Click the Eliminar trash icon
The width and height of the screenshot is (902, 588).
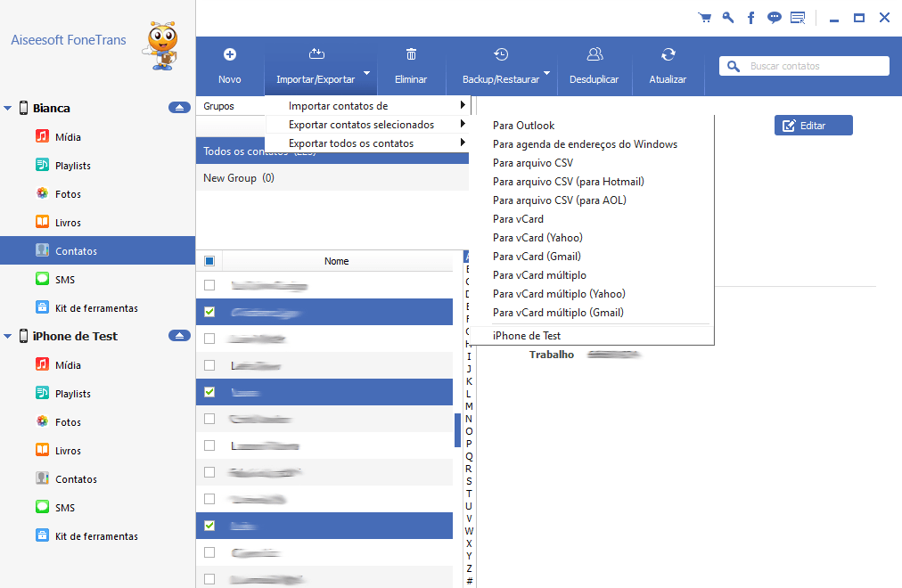[411, 55]
